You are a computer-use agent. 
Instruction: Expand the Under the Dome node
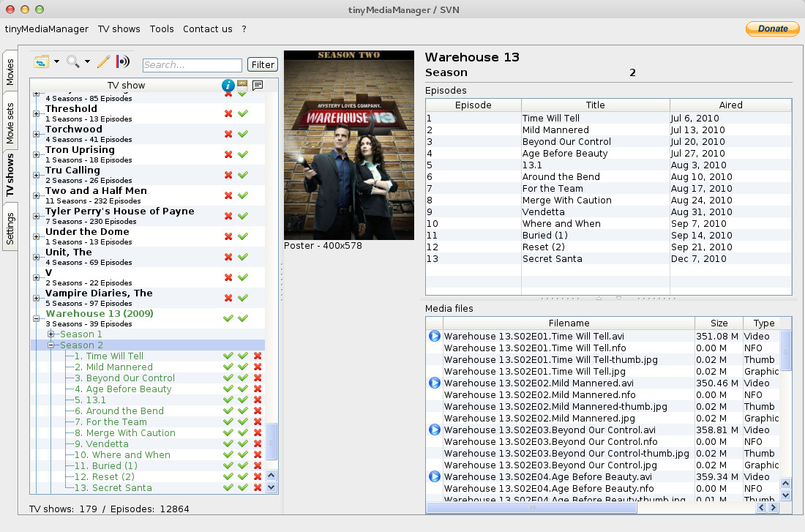coord(36,237)
